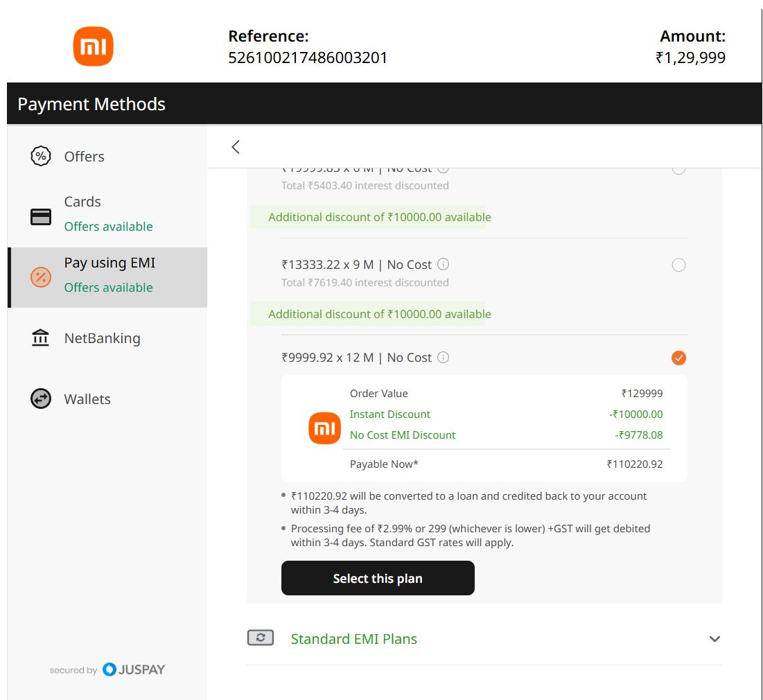Click the -₹10000.00 discount value
The image size is (763, 700).
pyautogui.click(x=635, y=414)
